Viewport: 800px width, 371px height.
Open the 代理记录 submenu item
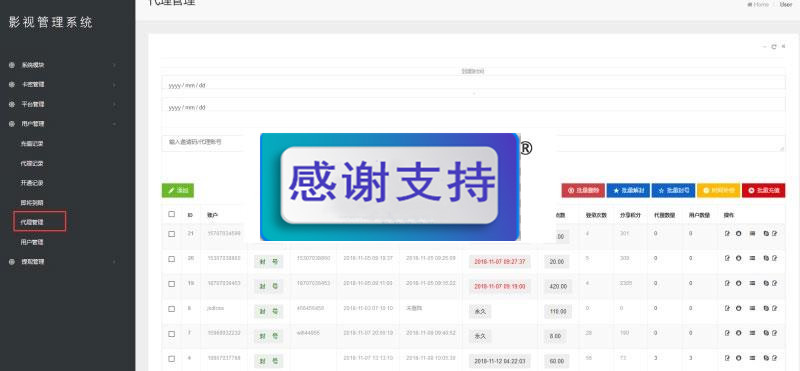[32, 164]
